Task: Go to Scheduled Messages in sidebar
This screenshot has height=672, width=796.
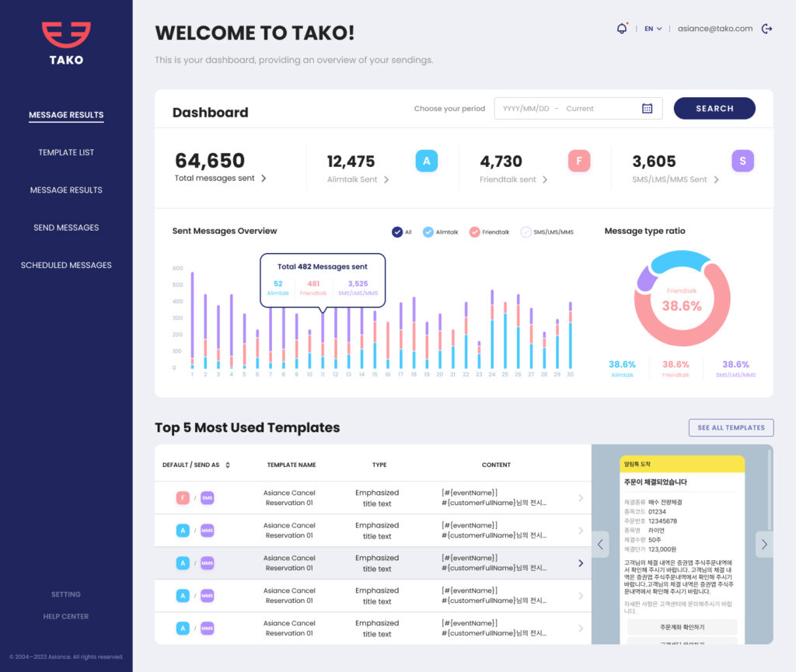Action: click(x=66, y=265)
